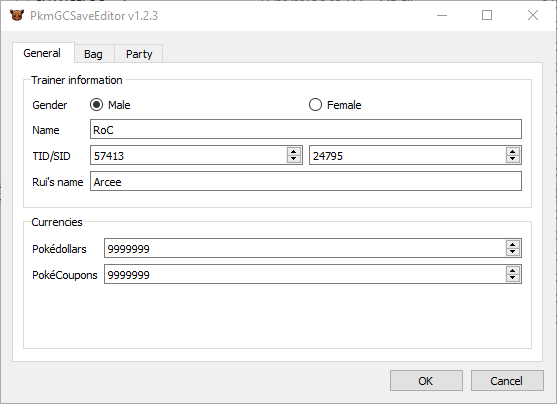Image resolution: width=557 pixels, height=404 pixels.
Task: Minimize the PkmGCSaveEditor window
Action: [x=442, y=15]
